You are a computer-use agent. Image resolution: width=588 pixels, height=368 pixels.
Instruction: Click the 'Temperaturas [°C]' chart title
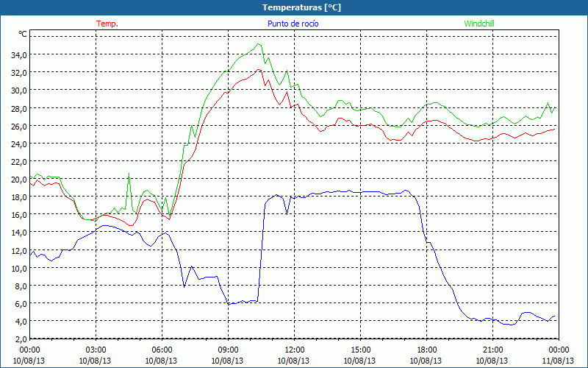(301, 7)
